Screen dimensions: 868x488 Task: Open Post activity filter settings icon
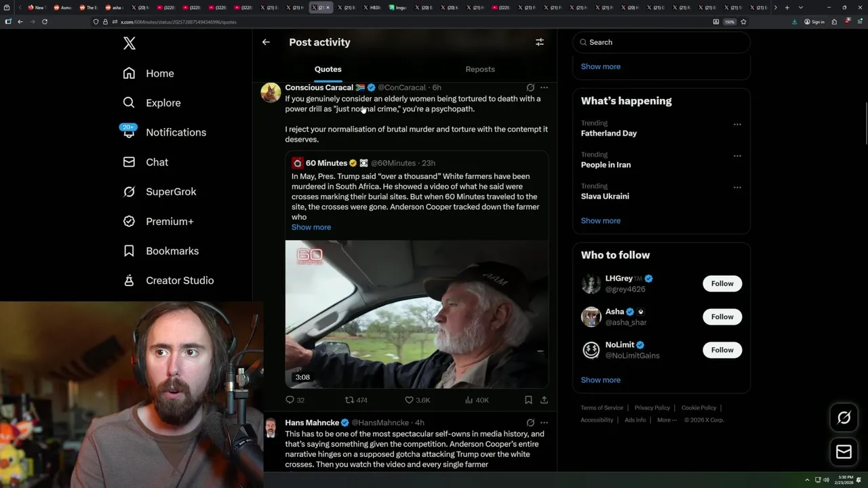point(540,42)
